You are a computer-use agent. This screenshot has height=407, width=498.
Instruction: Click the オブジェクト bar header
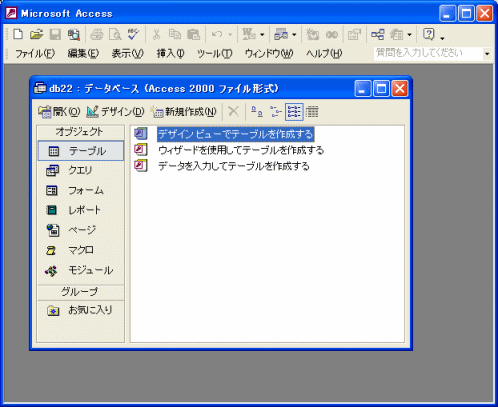[80, 132]
